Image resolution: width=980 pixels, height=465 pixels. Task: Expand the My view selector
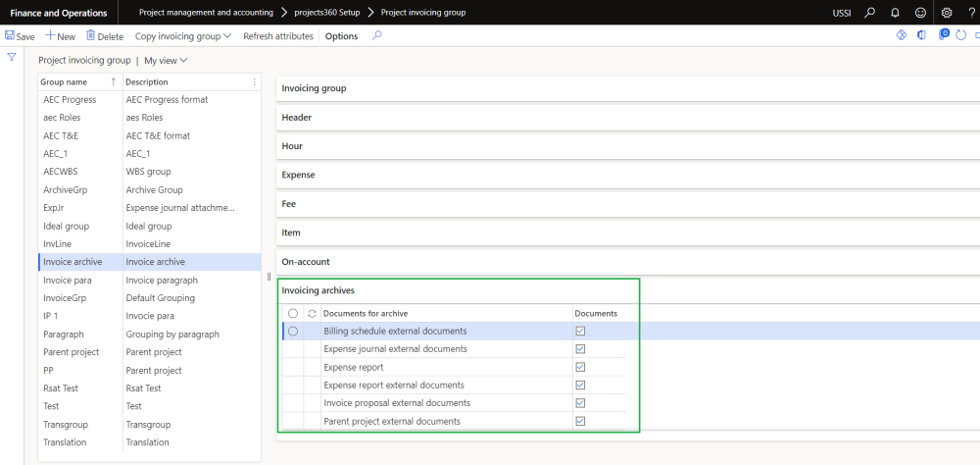click(166, 60)
